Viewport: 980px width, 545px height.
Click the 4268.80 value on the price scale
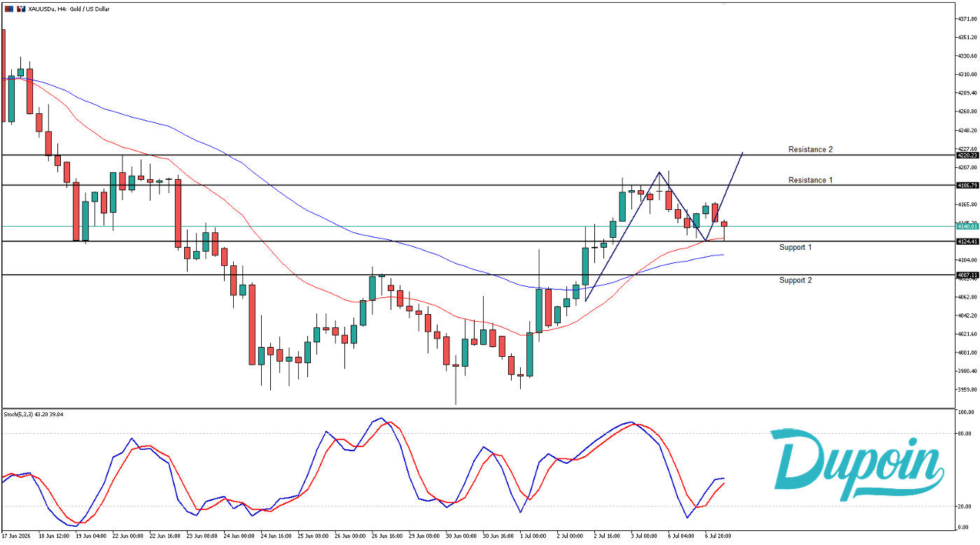(968, 111)
